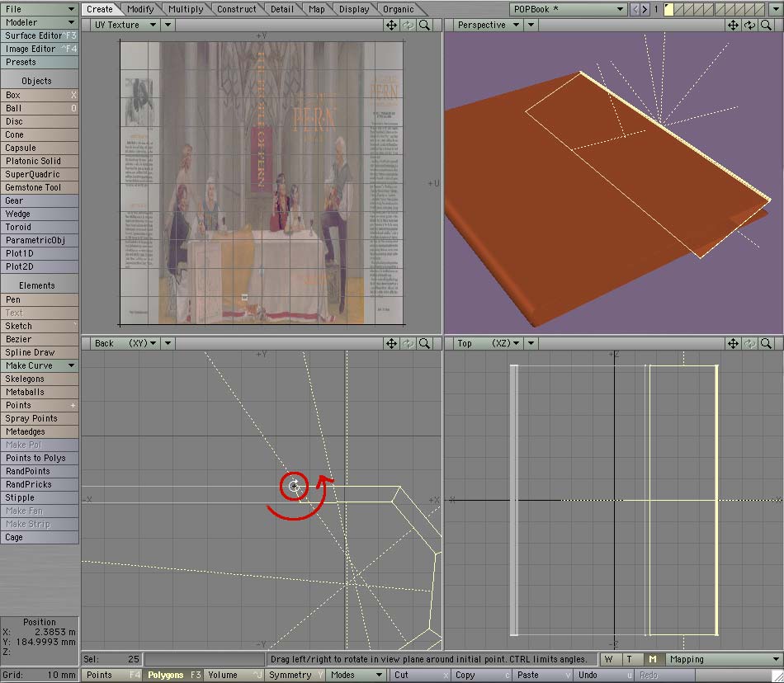Switch to Polygons selection mode
The width and height of the screenshot is (784, 683).
pos(174,675)
